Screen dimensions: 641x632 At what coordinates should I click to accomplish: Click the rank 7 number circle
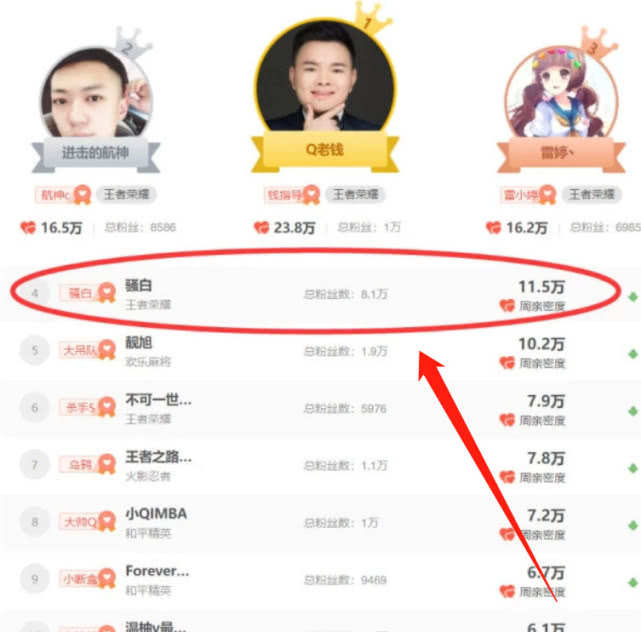tap(35, 464)
